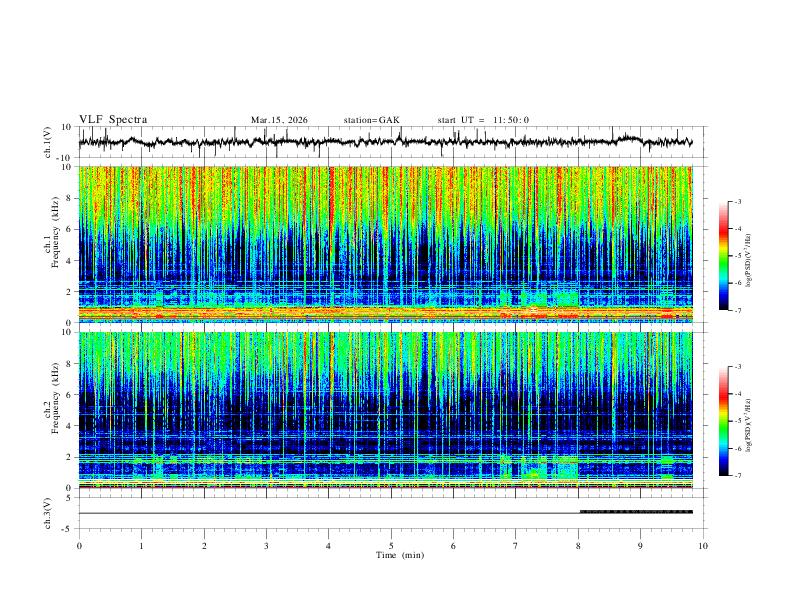Click the "ch.3(V)" axis label
The height and width of the screenshot is (612, 792).
point(48,513)
